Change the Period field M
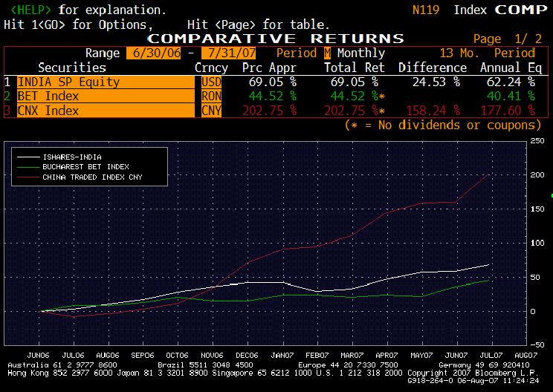553x392 pixels. tap(328, 53)
